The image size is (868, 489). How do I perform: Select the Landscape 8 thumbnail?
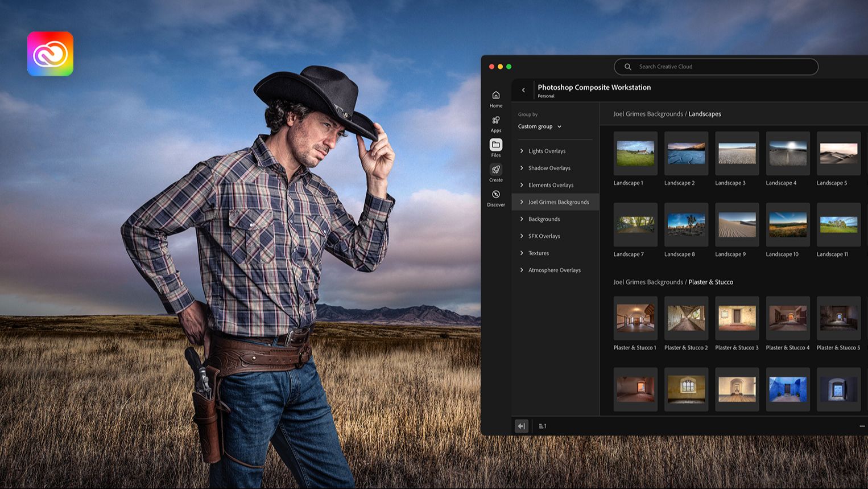tap(686, 225)
